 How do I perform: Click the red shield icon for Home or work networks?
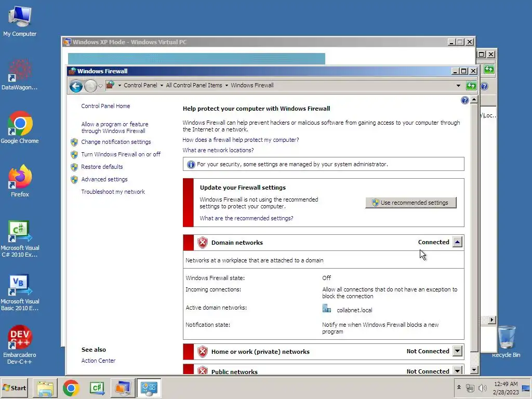point(203,352)
